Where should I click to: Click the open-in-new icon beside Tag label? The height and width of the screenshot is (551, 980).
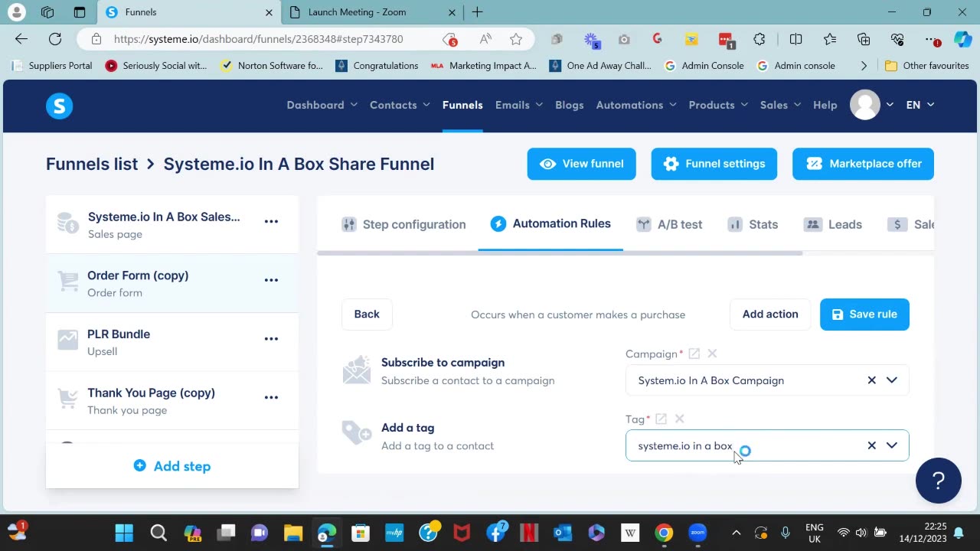[x=661, y=419]
